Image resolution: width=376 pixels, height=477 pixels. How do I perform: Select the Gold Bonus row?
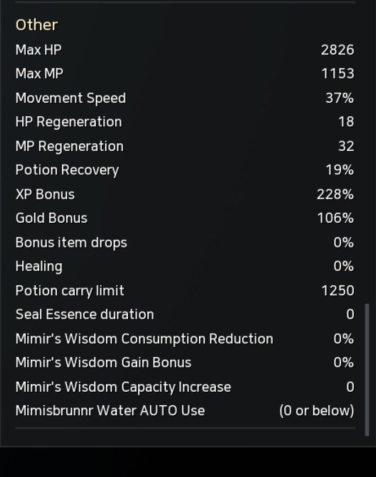185,218
